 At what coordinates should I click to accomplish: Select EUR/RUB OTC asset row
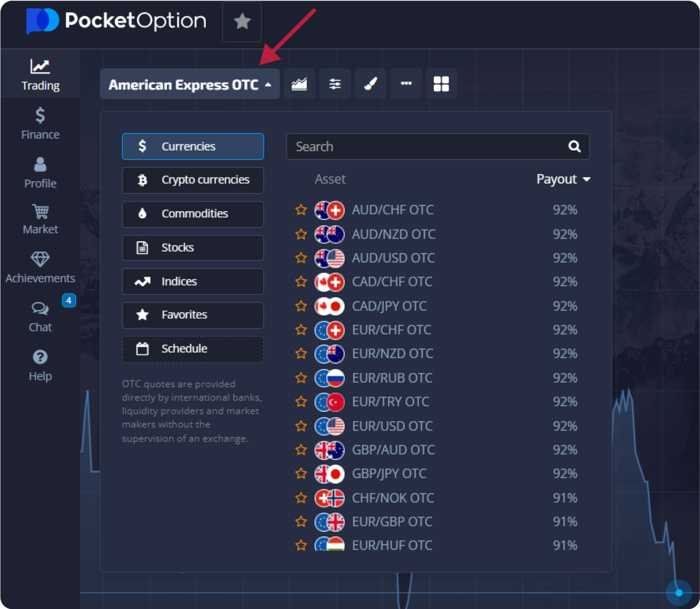[x=438, y=378]
